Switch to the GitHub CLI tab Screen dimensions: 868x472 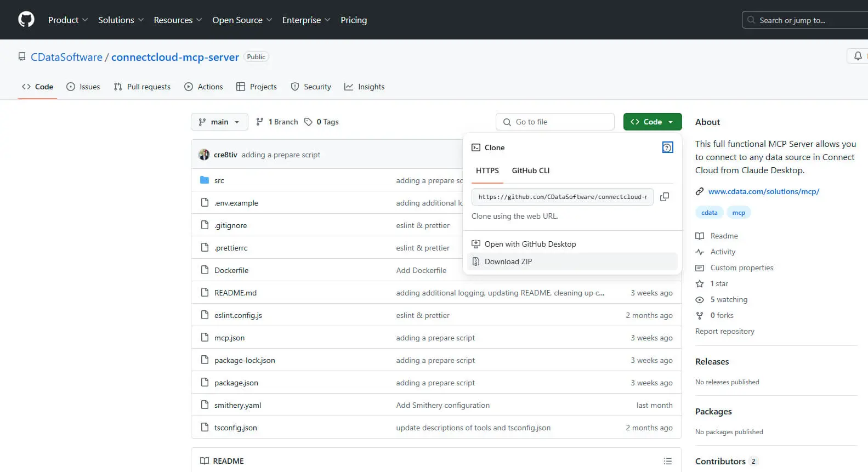tap(530, 170)
